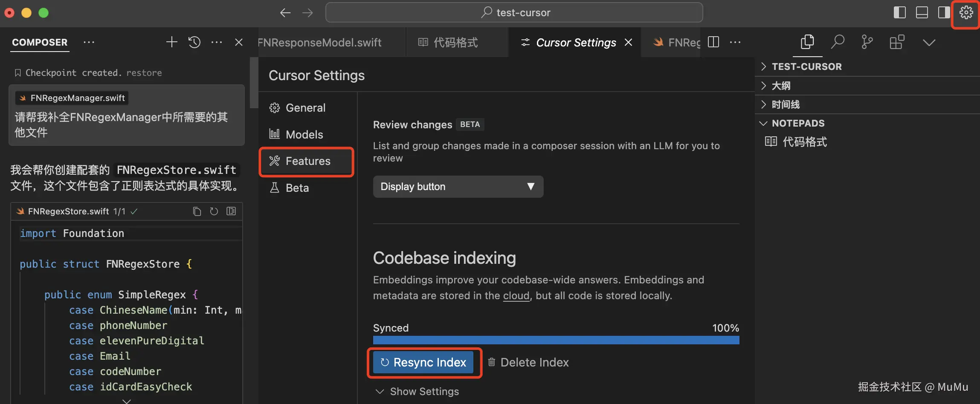Open composer history clock icon
This screenshot has width=980, height=404.
pyautogui.click(x=194, y=42)
